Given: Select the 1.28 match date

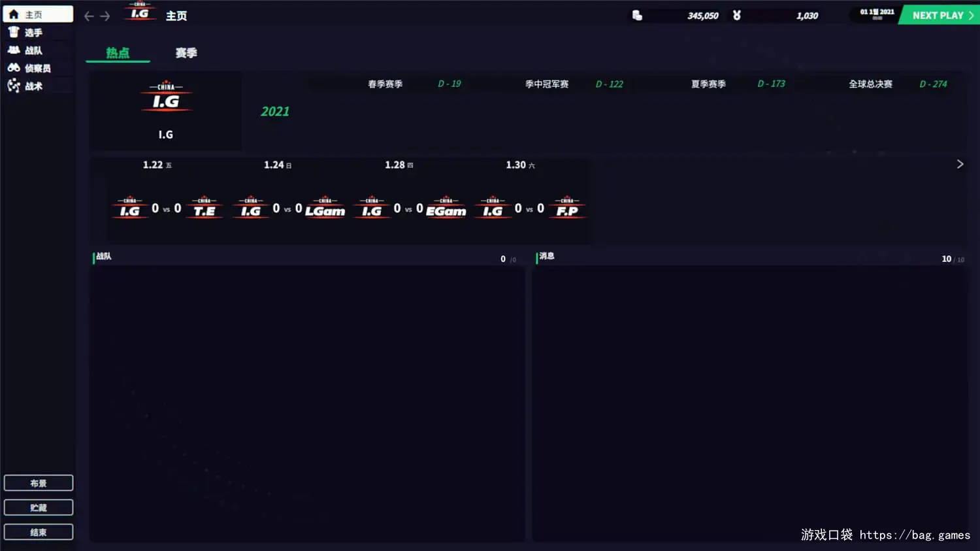Looking at the screenshot, I should 399,165.
